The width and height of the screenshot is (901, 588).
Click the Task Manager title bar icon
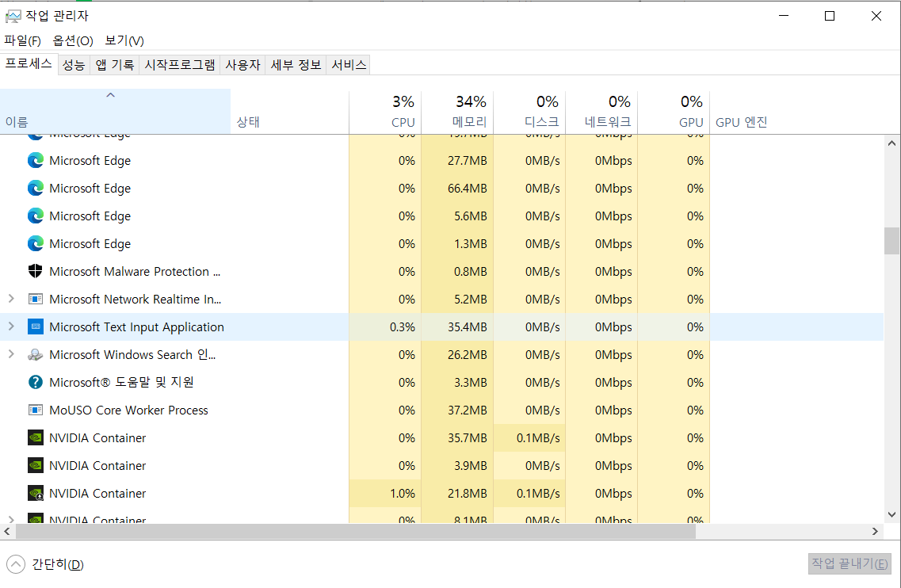click(x=13, y=16)
